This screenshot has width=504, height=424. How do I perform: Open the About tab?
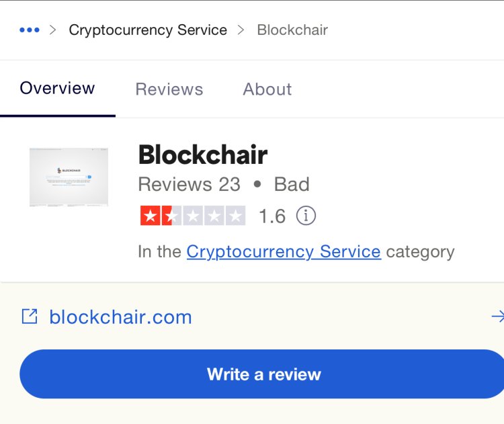tap(267, 89)
